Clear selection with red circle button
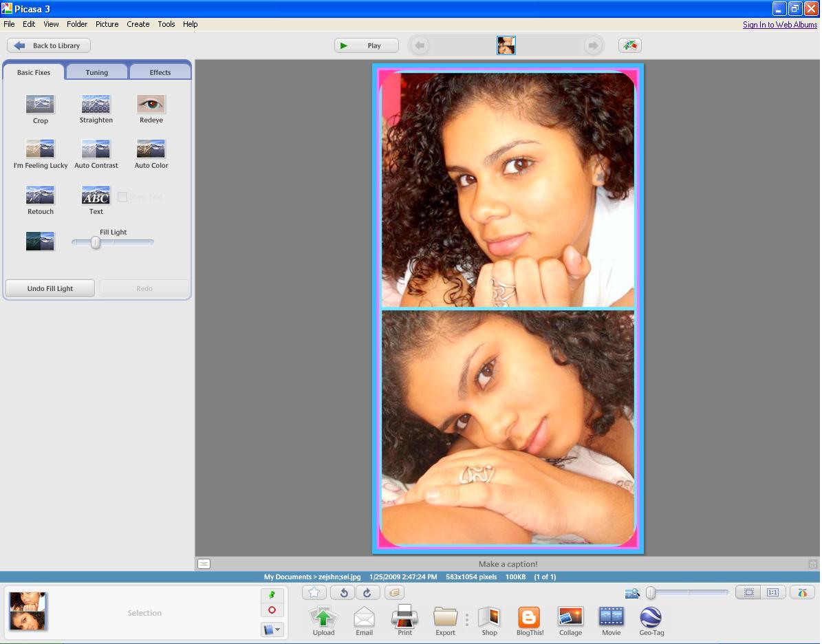The height and width of the screenshot is (644, 822). [272, 610]
